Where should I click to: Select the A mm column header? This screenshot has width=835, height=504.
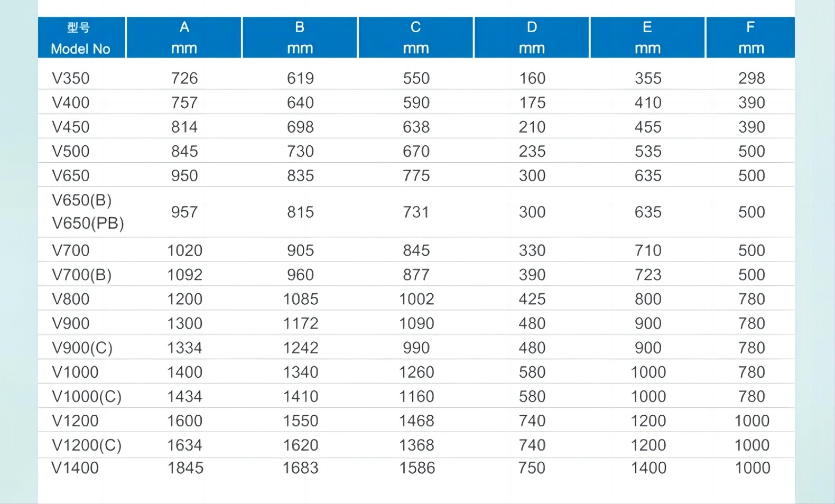(184, 38)
